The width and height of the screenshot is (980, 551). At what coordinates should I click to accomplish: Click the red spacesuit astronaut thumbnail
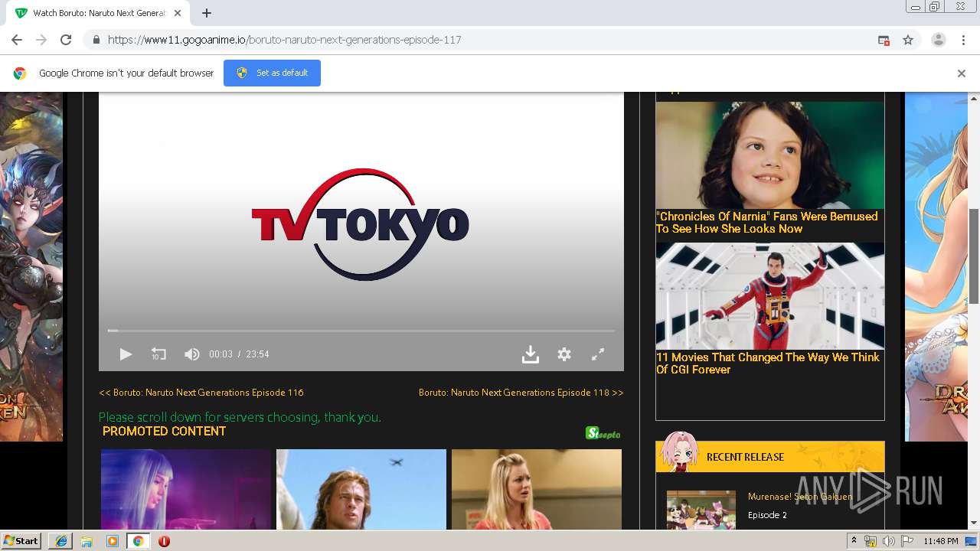coord(770,296)
